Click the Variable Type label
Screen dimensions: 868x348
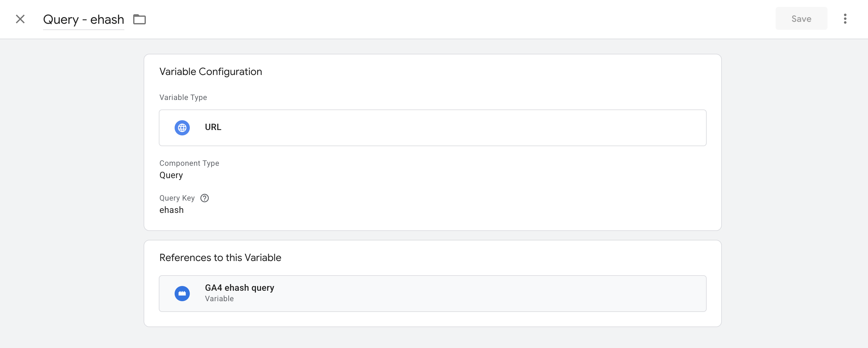[183, 97]
